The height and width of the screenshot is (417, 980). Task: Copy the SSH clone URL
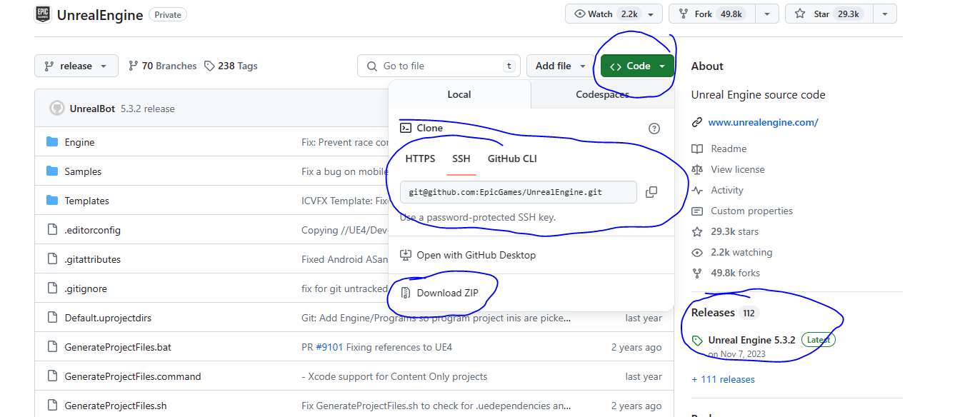pos(651,192)
